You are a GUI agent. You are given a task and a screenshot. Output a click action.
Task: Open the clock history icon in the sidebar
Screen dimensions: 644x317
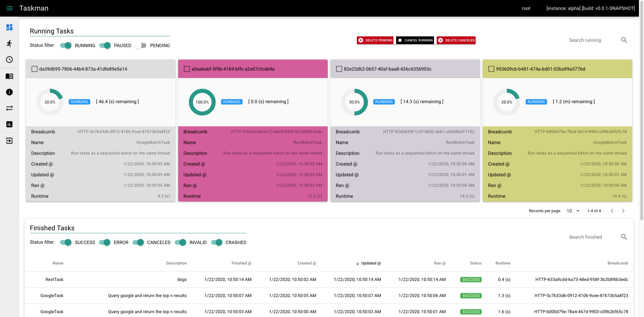(x=9, y=60)
